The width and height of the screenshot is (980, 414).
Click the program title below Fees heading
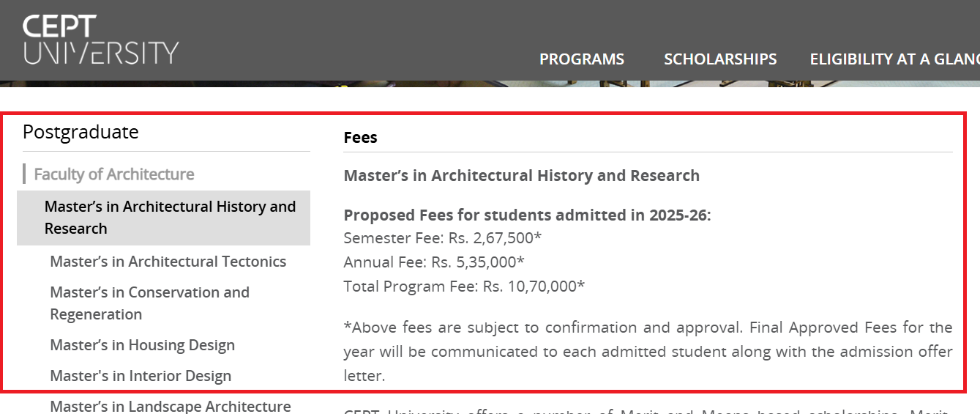(x=521, y=176)
